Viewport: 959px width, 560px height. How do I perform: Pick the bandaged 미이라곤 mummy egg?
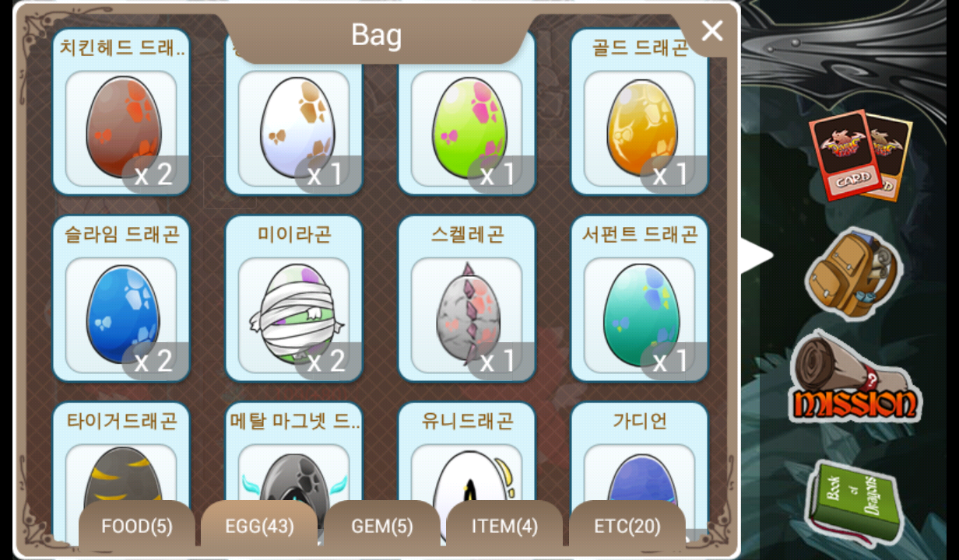coord(294,299)
